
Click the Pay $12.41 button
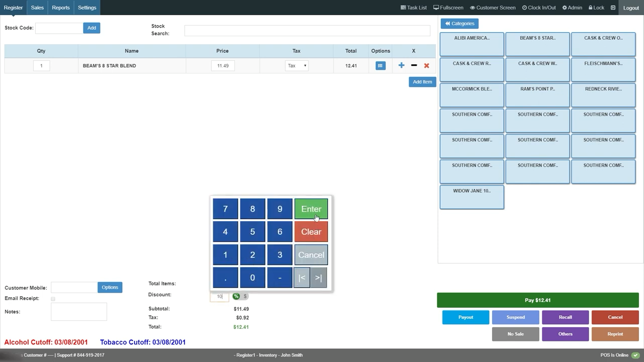[x=538, y=300]
